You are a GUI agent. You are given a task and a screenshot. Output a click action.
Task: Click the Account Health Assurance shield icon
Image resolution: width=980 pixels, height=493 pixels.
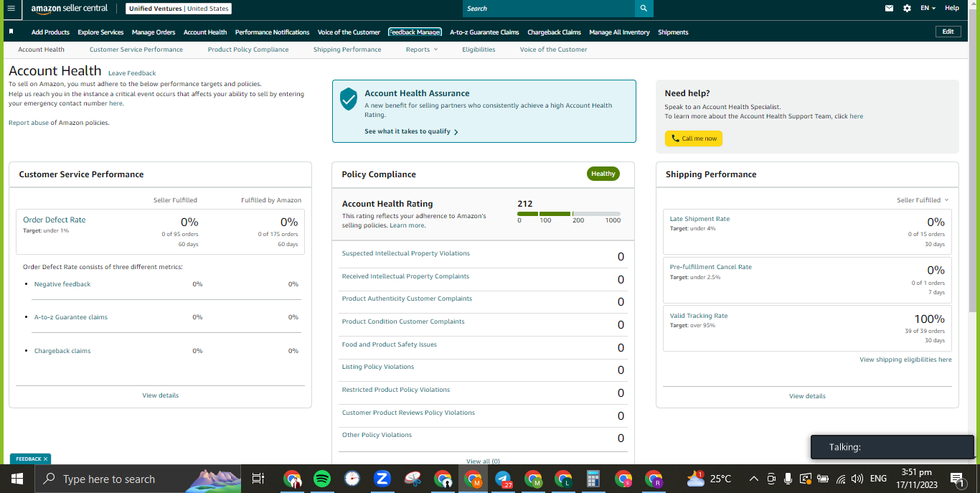tap(349, 99)
